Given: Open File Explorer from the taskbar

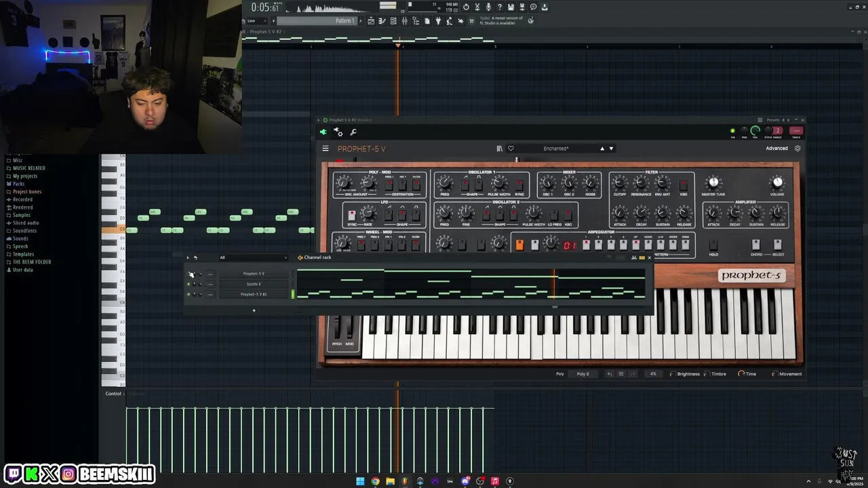Looking at the screenshot, I should click(x=391, y=481).
